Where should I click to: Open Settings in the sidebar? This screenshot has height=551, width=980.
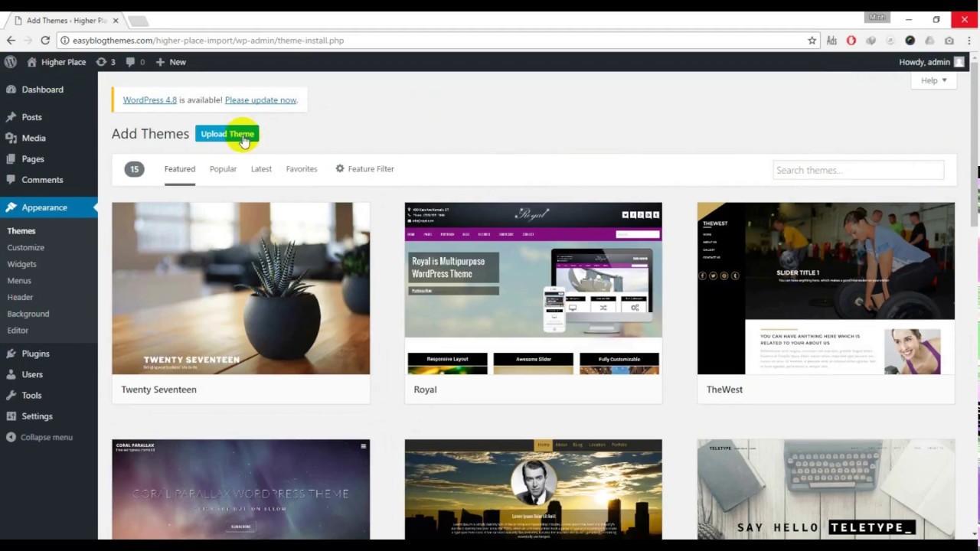[x=37, y=416]
